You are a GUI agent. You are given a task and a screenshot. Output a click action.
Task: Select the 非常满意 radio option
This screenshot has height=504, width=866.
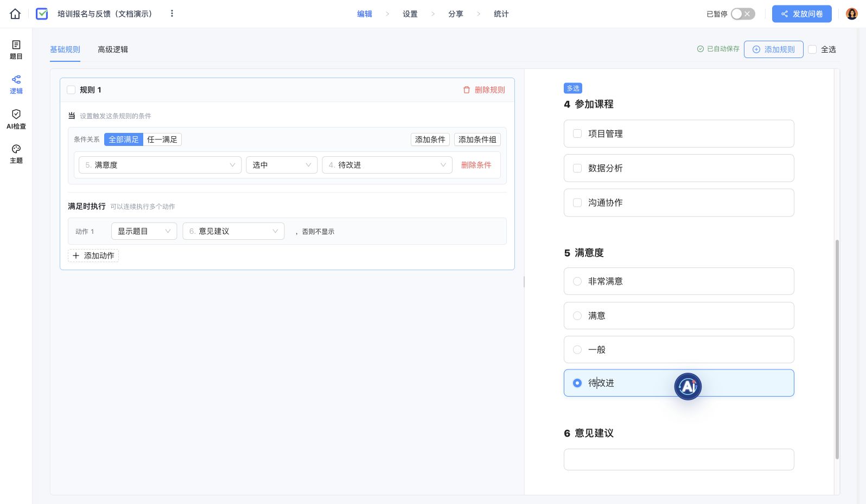coord(679,281)
